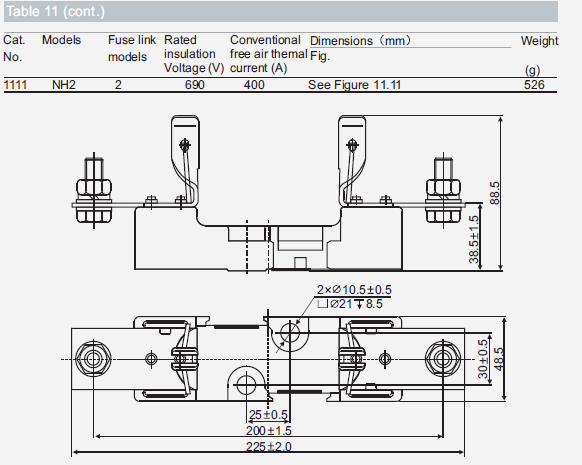Click the '30±0.5' dimension label
This screenshot has width=582, height=465.
483,359
